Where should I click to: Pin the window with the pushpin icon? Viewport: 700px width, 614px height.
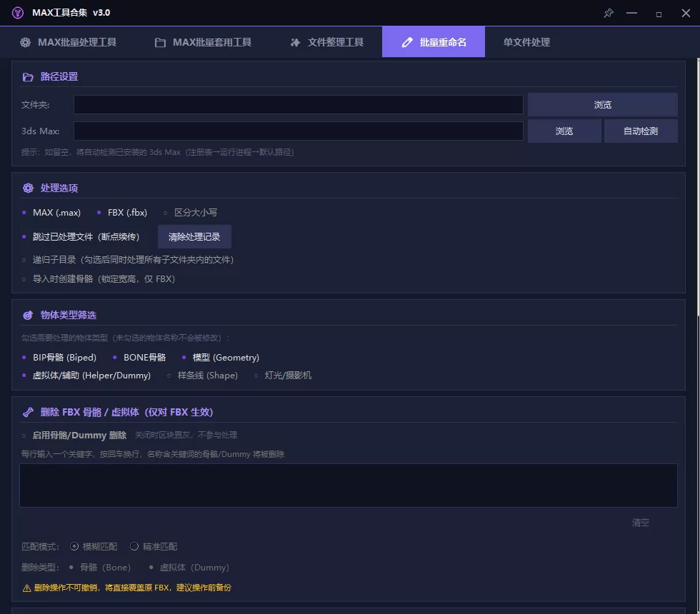tap(608, 13)
